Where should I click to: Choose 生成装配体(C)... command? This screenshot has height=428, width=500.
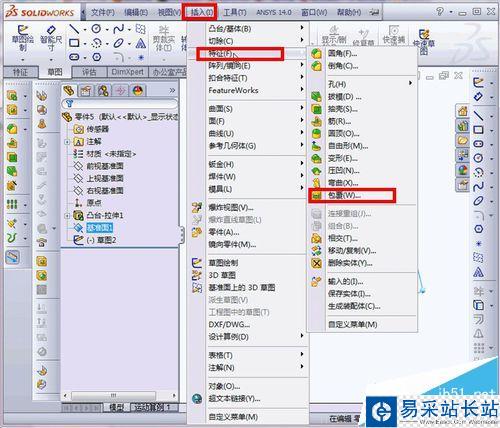point(354,306)
